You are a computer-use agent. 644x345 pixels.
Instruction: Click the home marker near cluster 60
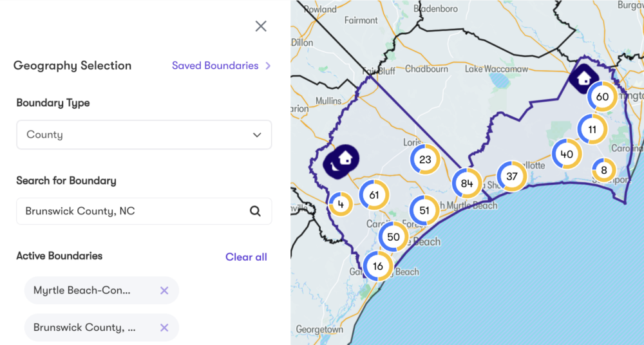[x=584, y=79]
